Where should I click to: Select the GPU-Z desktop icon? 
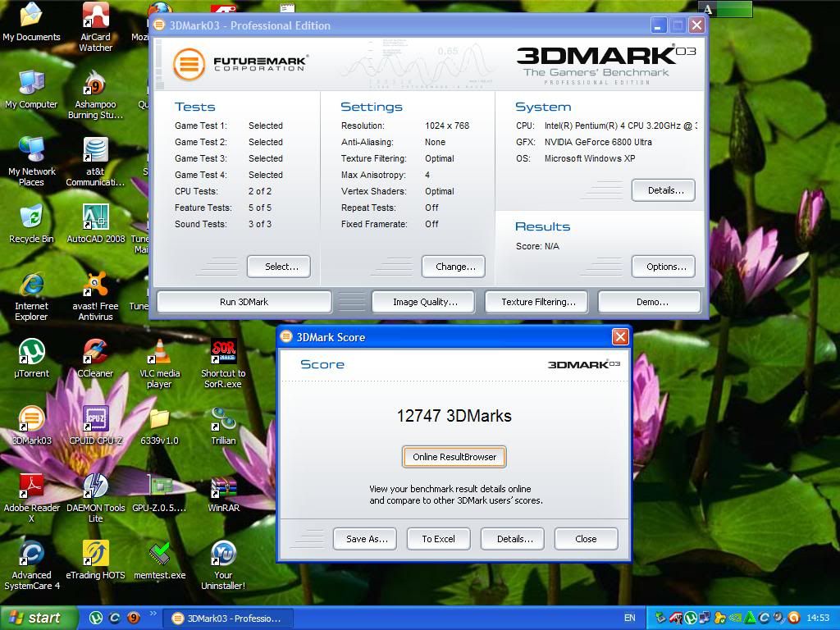click(159, 493)
